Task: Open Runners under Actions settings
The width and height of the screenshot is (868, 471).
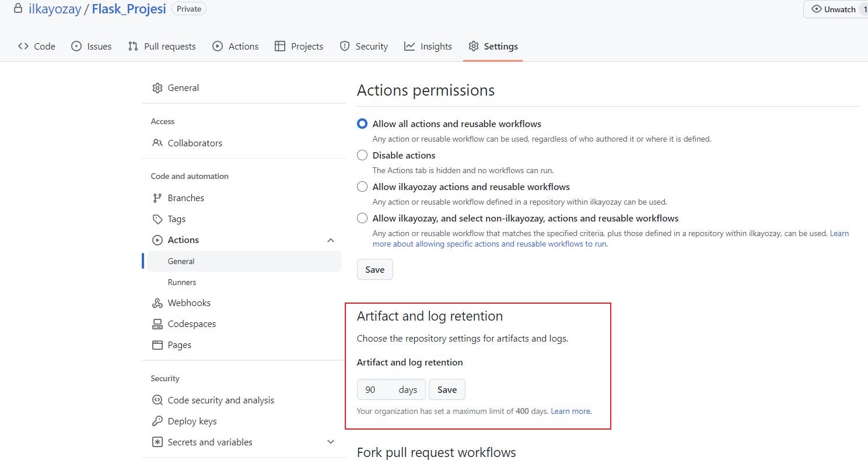Action: coord(182,283)
